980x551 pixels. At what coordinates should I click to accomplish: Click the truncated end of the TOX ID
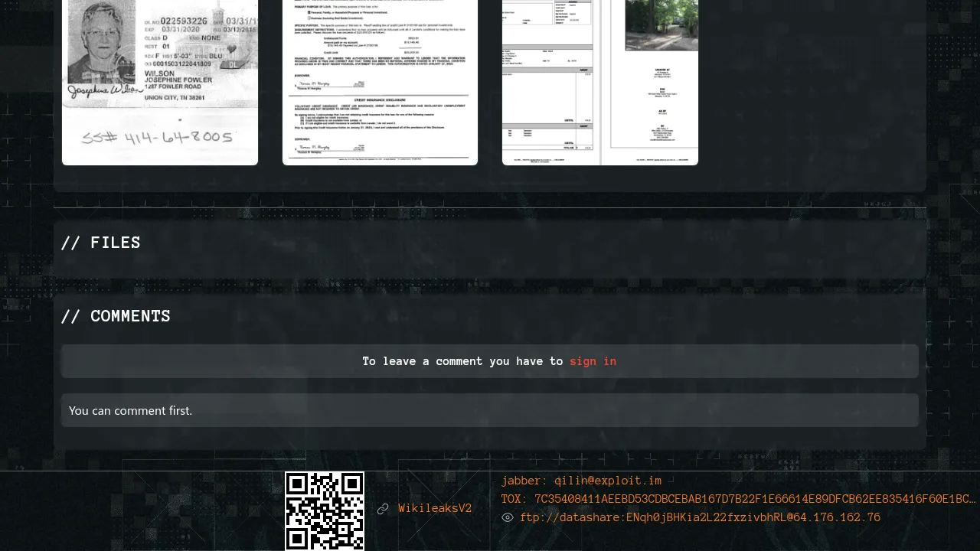point(965,499)
